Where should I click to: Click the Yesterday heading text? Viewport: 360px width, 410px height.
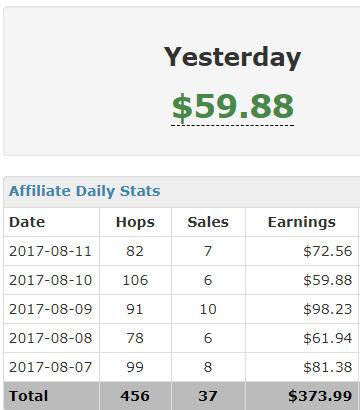click(232, 57)
